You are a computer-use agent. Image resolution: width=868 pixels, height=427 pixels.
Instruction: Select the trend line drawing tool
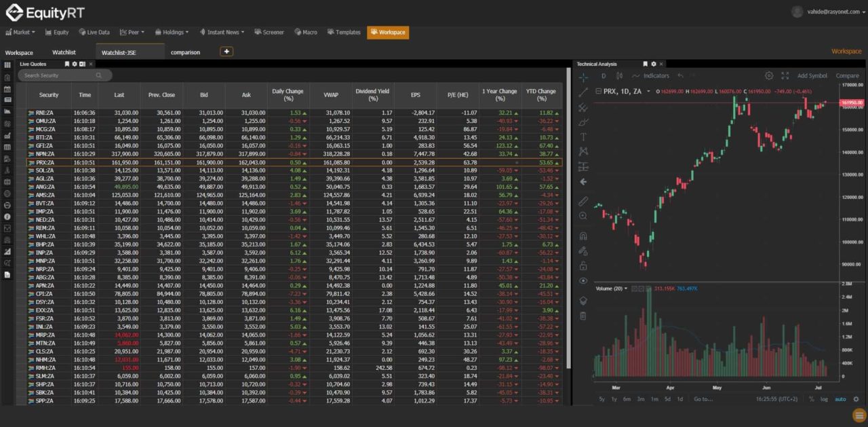(x=583, y=92)
